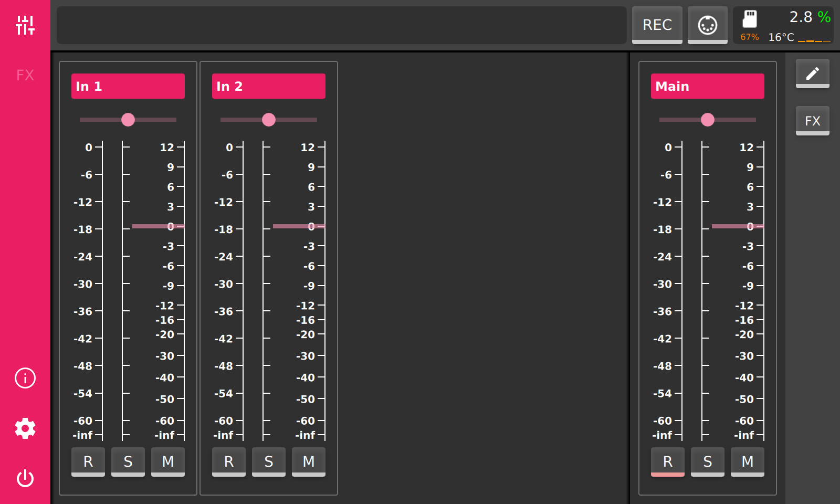Image resolution: width=840 pixels, height=504 pixels.
Task: Open the mixer view from sidebar
Action: 25,25
